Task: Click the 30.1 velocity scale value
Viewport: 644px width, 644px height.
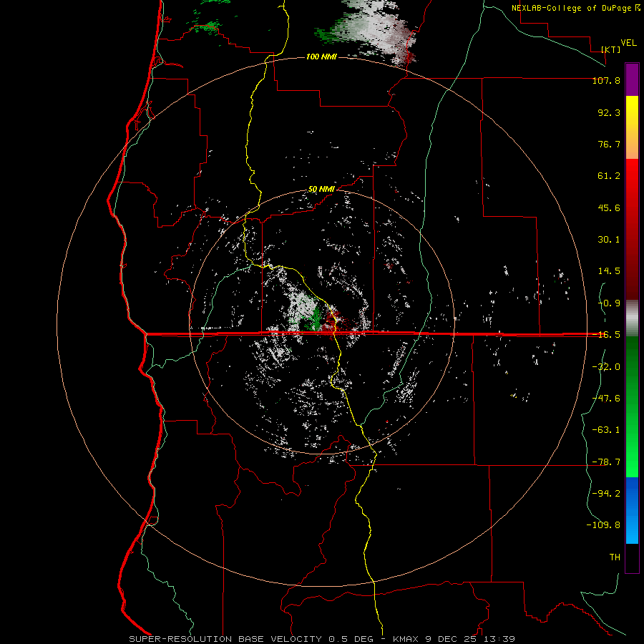Action: [609, 240]
